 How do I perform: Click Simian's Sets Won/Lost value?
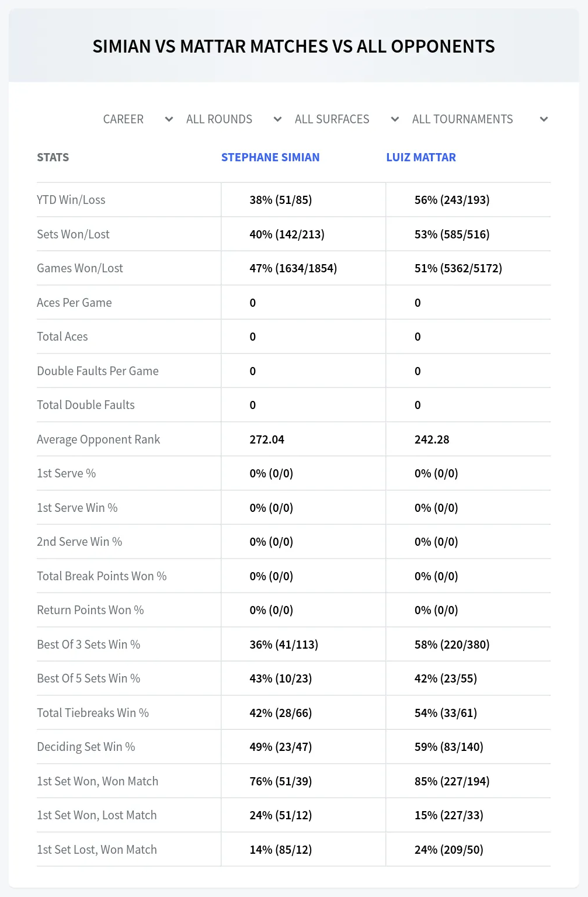287,234
